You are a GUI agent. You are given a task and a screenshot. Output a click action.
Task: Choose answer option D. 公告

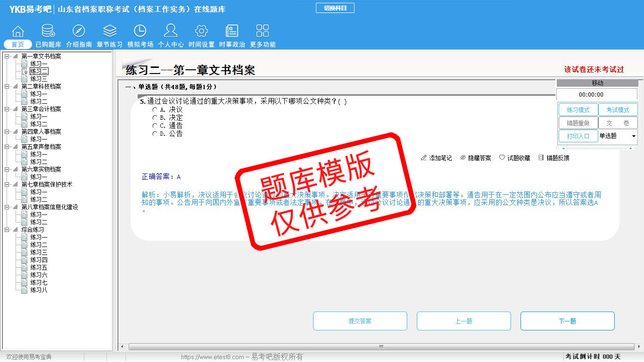click(x=155, y=134)
